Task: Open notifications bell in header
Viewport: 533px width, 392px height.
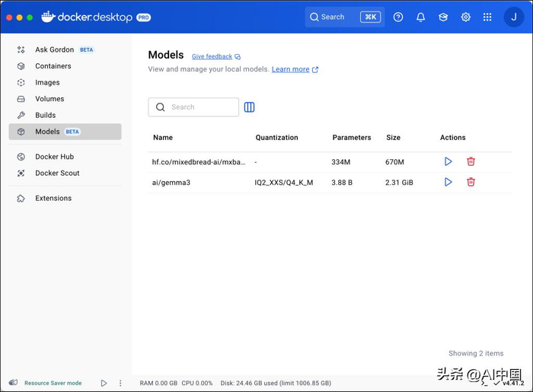Action: (x=420, y=17)
